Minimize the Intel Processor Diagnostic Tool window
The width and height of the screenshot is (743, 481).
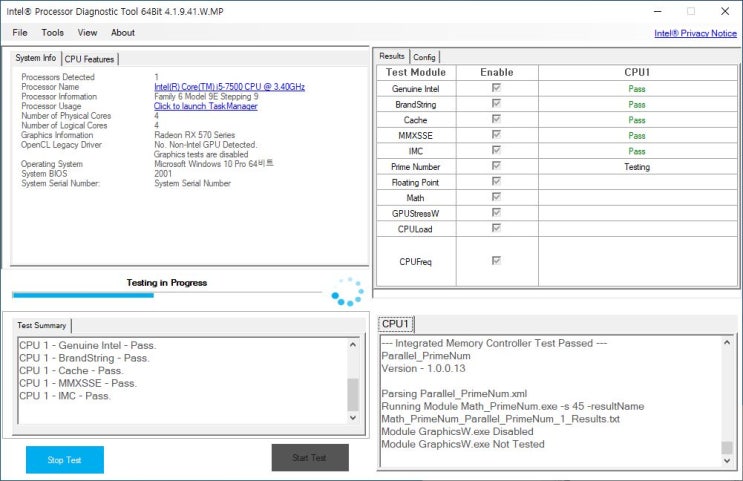658,11
